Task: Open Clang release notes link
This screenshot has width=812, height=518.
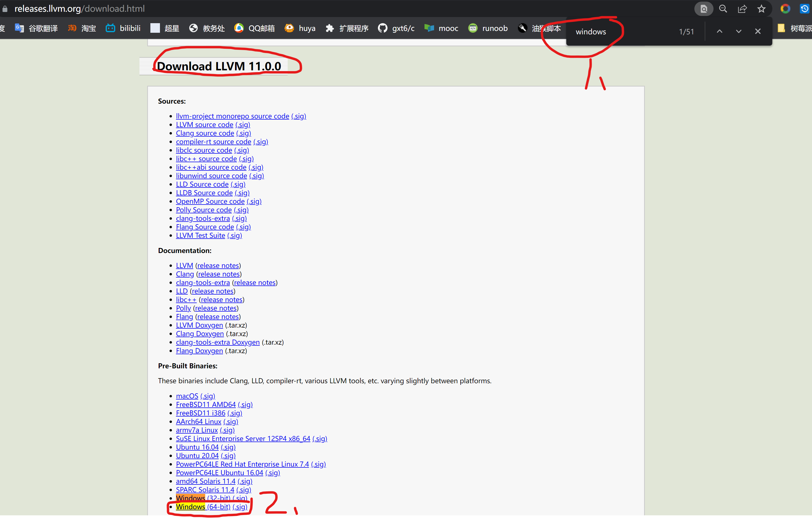Action: coord(219,274)
